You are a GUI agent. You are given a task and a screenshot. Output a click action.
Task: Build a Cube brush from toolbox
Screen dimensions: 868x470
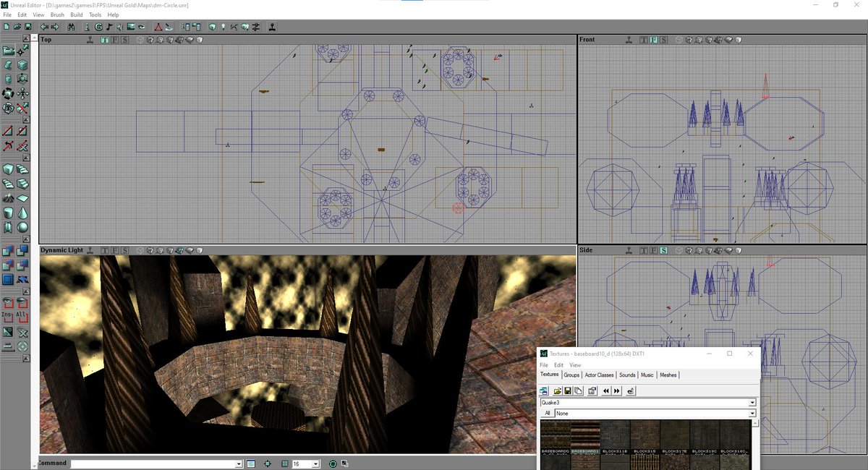pos(8,168)
